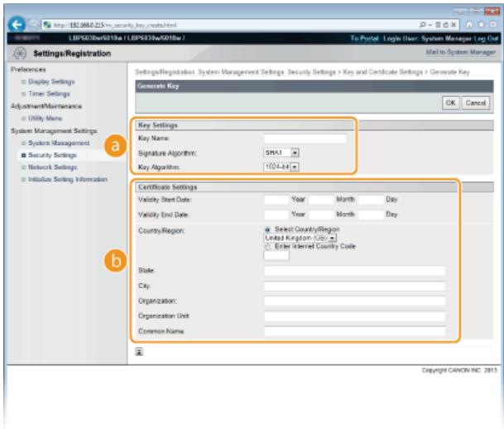Viewport: 504px width, 429px height.
Task: Click the Validity Start Date Month field
Action: [321, 200]
